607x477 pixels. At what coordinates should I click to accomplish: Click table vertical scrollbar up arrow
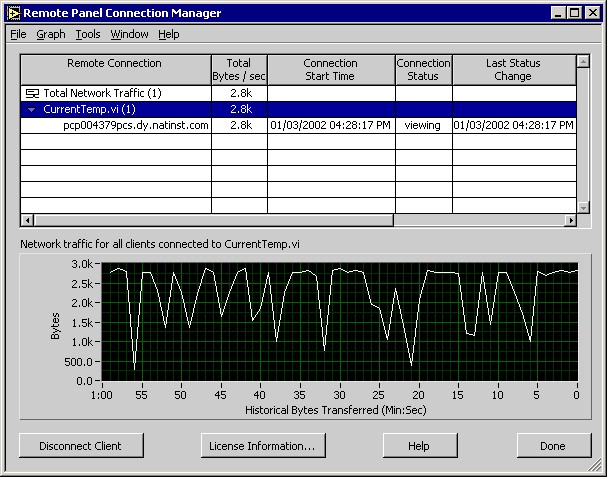tap(583, 61)
